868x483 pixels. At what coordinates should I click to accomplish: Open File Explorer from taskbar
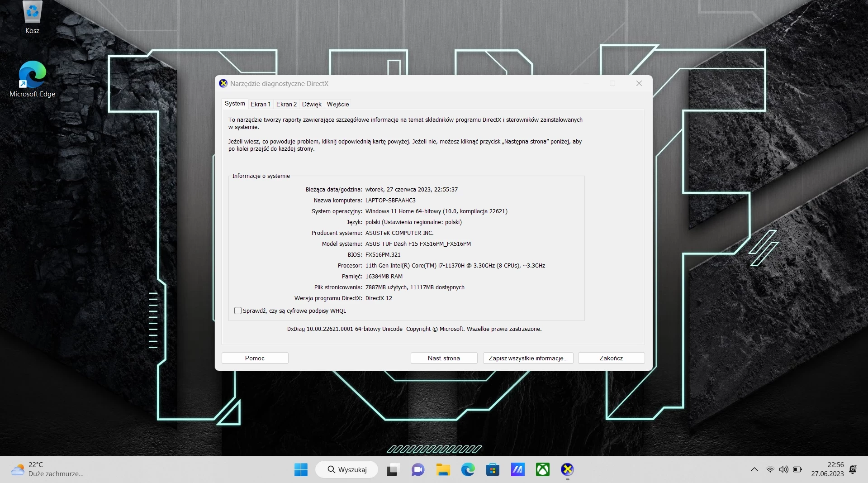(x=443, y=469)
